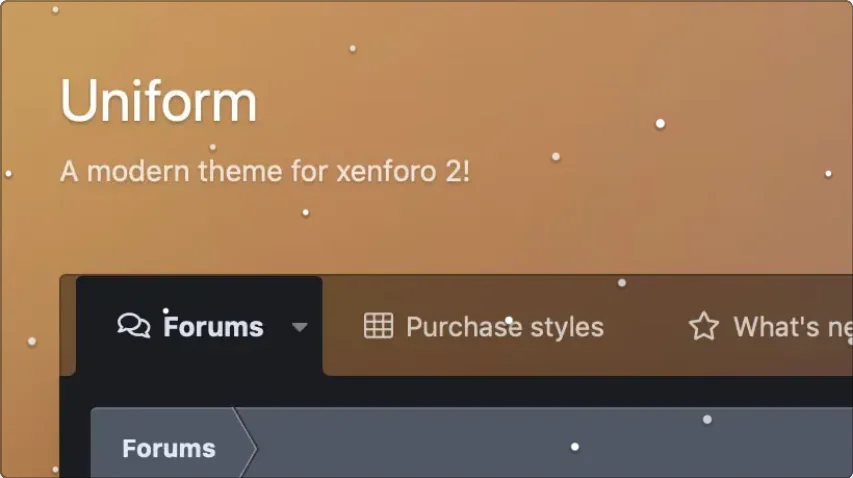Click the grid icon before Purchase styles
The image size is (853, 478).
pyautogui.click(x=379, y=326)
